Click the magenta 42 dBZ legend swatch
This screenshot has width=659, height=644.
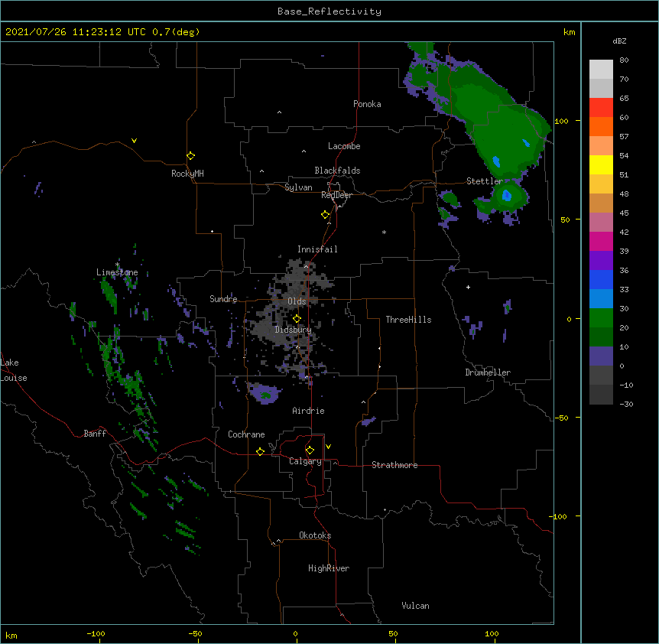point(601,241)
